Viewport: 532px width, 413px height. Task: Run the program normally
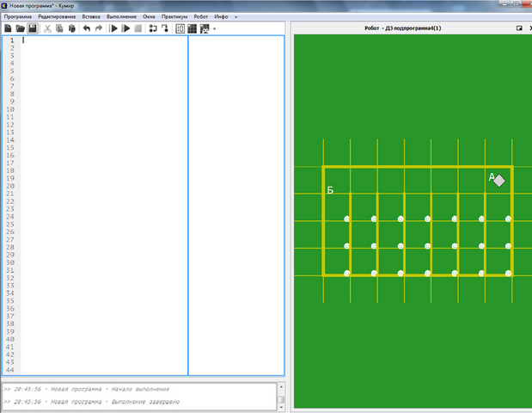point(114,28)
